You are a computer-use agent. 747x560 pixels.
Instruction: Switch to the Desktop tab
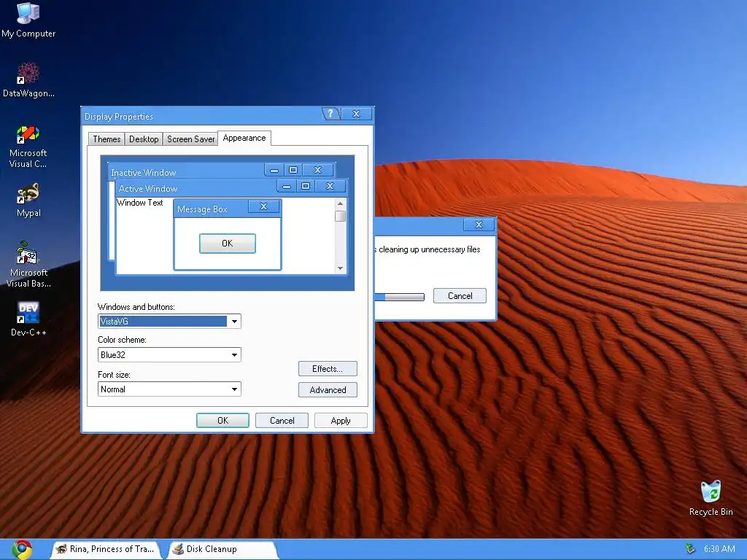click(144, 139)
